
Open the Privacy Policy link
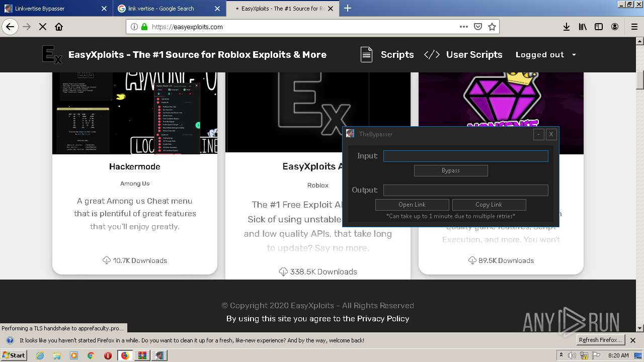point(383,318)
